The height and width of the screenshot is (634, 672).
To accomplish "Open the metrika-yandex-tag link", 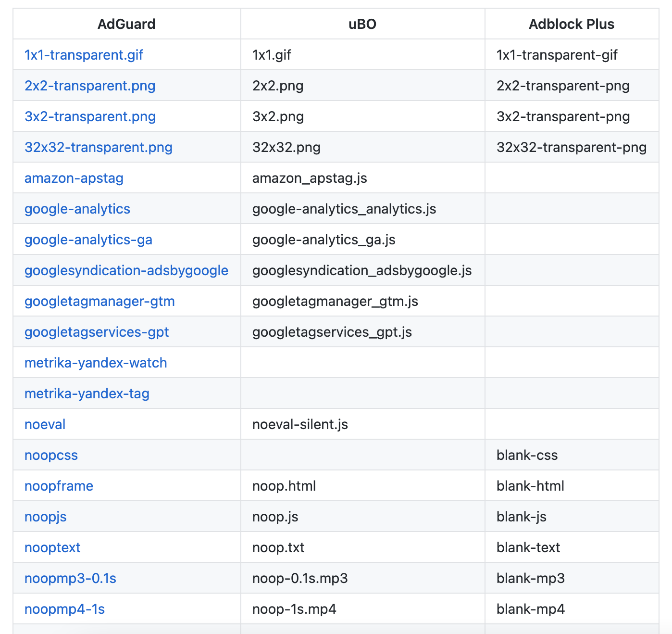I will pyautogui.click(x=87, y=393).
